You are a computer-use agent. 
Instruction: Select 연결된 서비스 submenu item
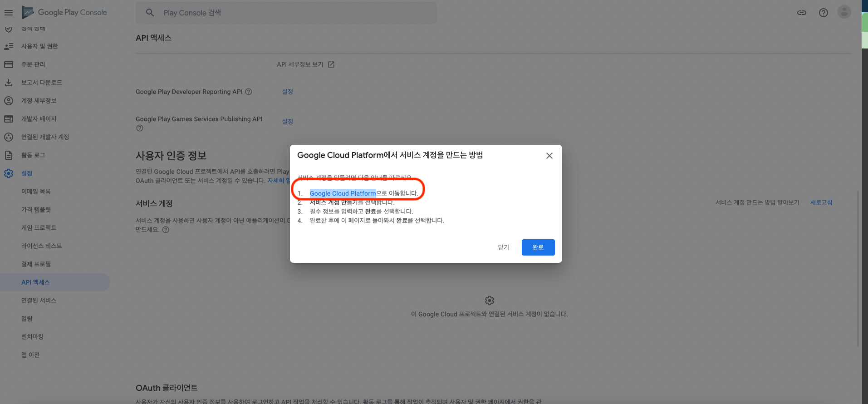(39, 301)
